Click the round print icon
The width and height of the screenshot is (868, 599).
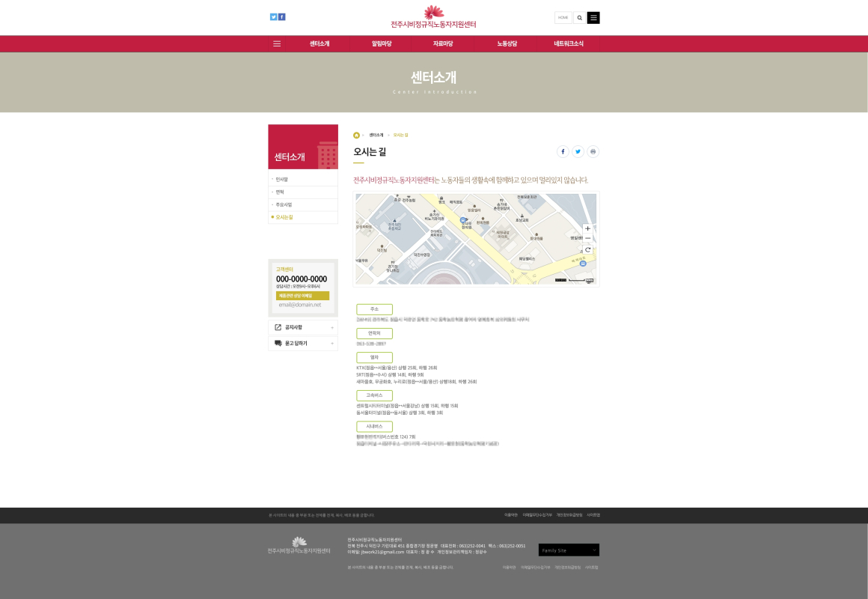point(593,151)
